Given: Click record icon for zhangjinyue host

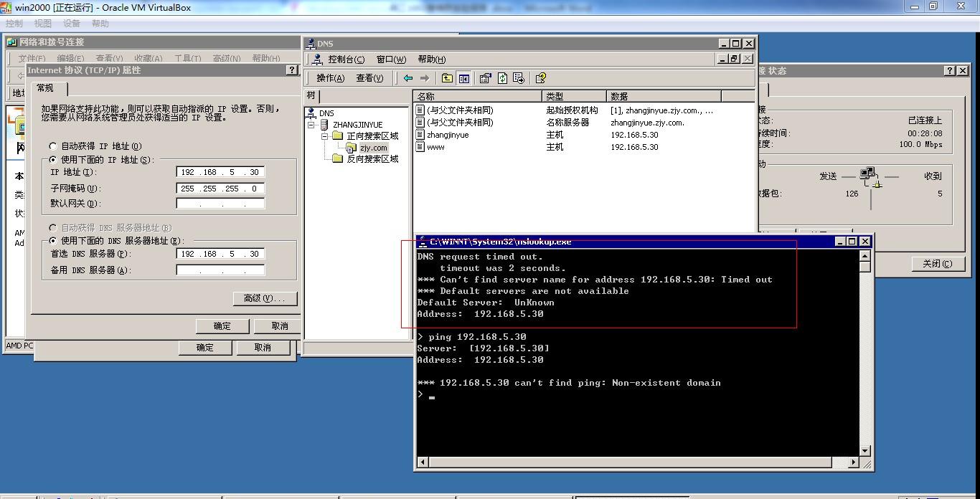Looking at the screenshot, I should point(420,135).
